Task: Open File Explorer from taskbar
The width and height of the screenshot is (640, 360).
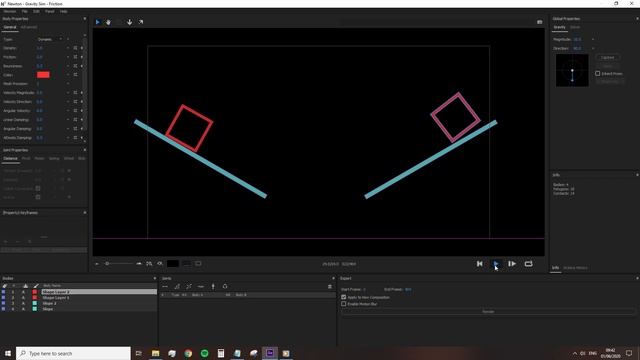Action: pos(156,353)
